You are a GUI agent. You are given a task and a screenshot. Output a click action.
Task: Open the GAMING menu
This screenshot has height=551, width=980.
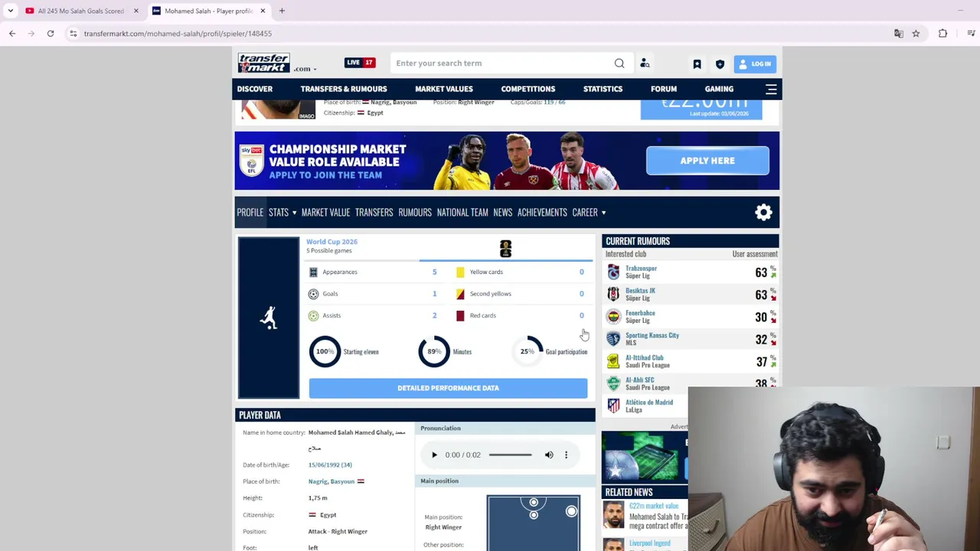[719, 89]
